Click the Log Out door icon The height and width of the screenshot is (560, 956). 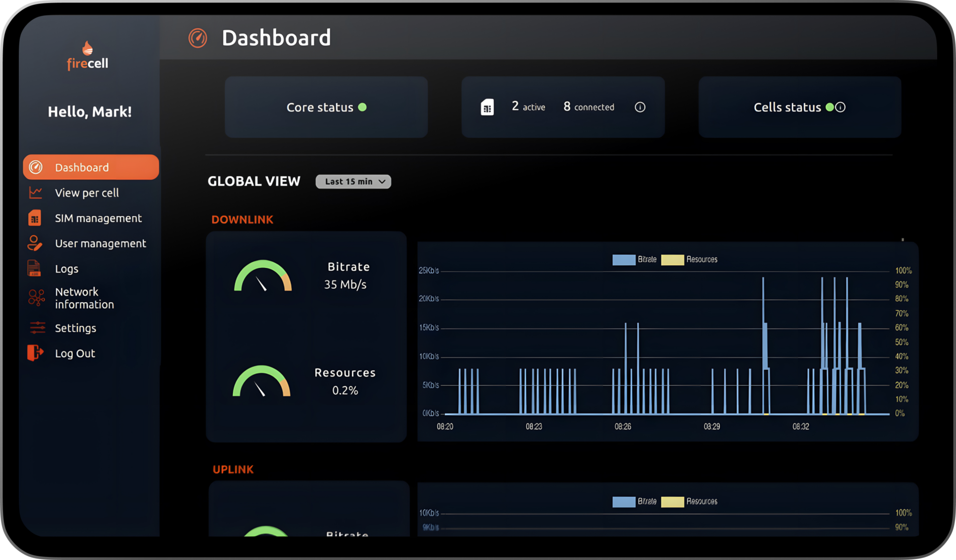pyautogui.click(x=35, y=353)
